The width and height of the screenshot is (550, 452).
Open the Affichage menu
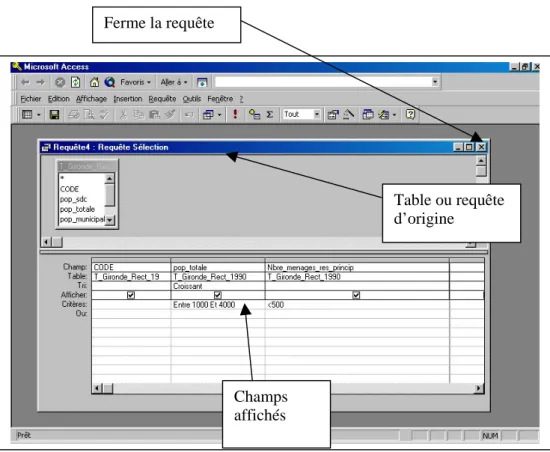(x=91, y=99)
